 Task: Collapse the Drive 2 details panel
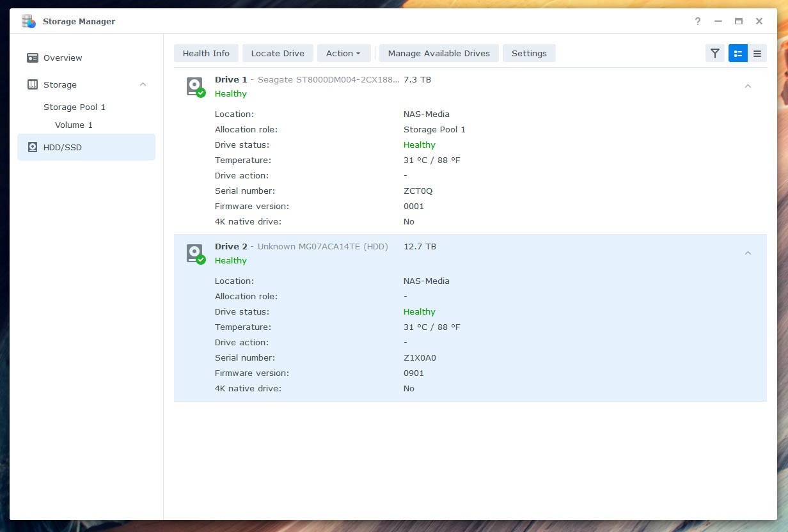[x=748, y=253]
